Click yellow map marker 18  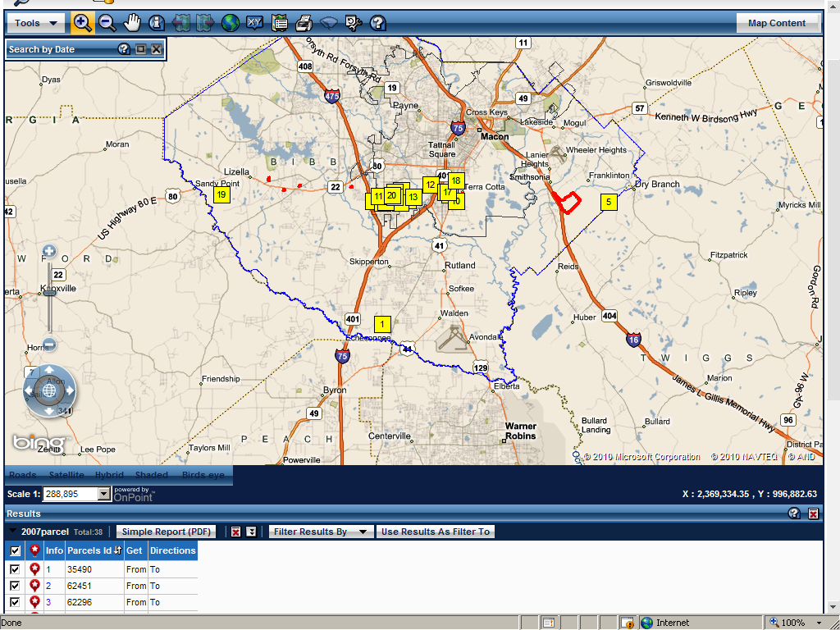tap(456, 180)
